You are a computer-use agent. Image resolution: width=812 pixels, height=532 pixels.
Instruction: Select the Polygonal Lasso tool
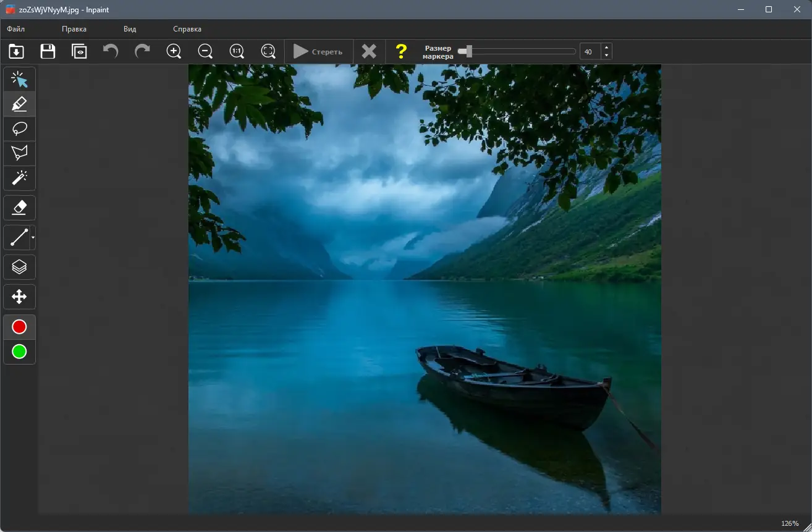pyautogui.click(x=19, y=153)
